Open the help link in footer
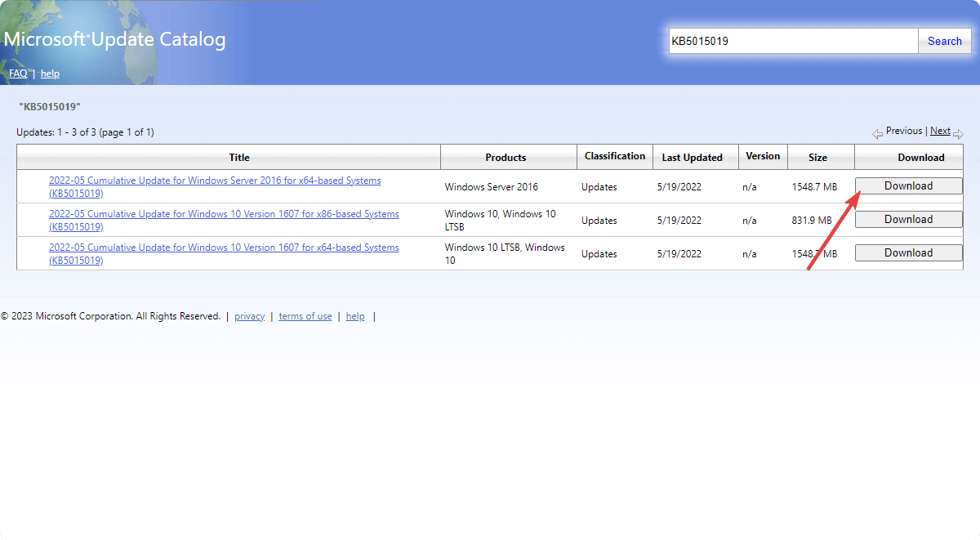 pos(355,316)
